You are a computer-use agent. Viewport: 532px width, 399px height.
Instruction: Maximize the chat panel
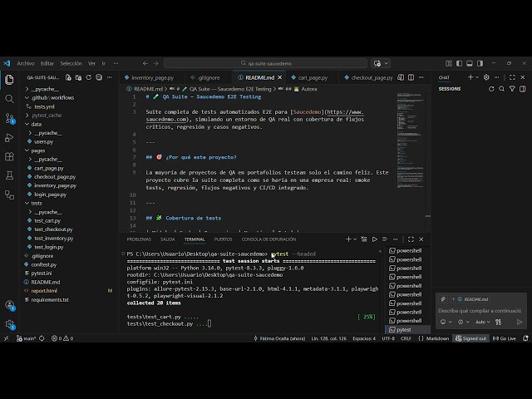click(x=512, y=77)
